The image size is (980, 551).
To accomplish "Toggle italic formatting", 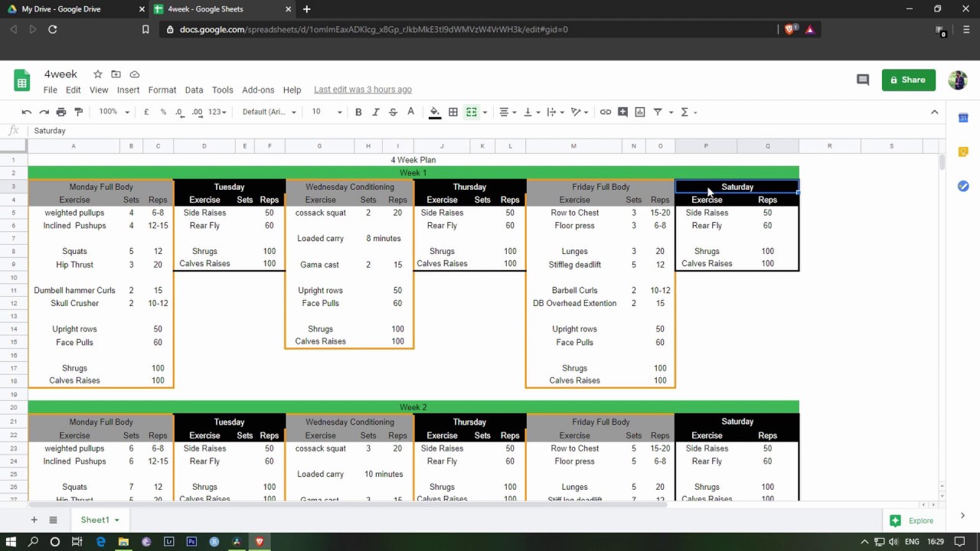I will tap(376, 112).
